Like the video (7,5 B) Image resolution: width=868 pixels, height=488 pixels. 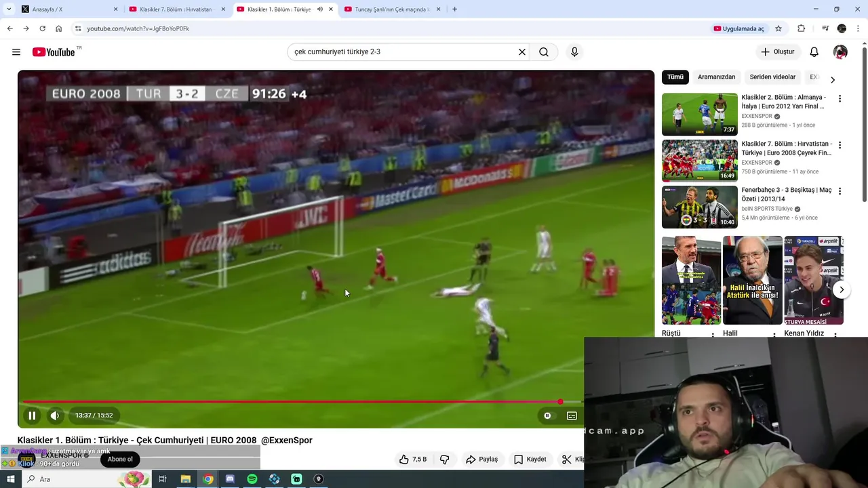413,460
